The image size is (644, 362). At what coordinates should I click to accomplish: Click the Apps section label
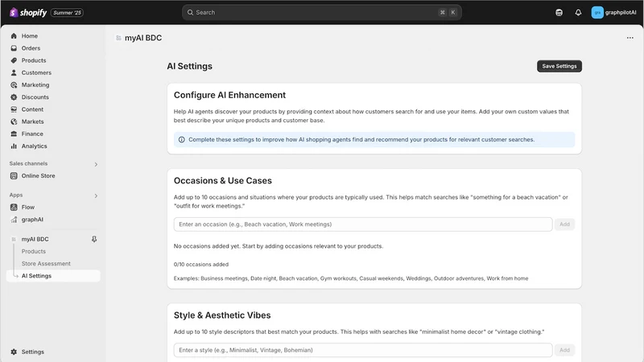point(16,195)
